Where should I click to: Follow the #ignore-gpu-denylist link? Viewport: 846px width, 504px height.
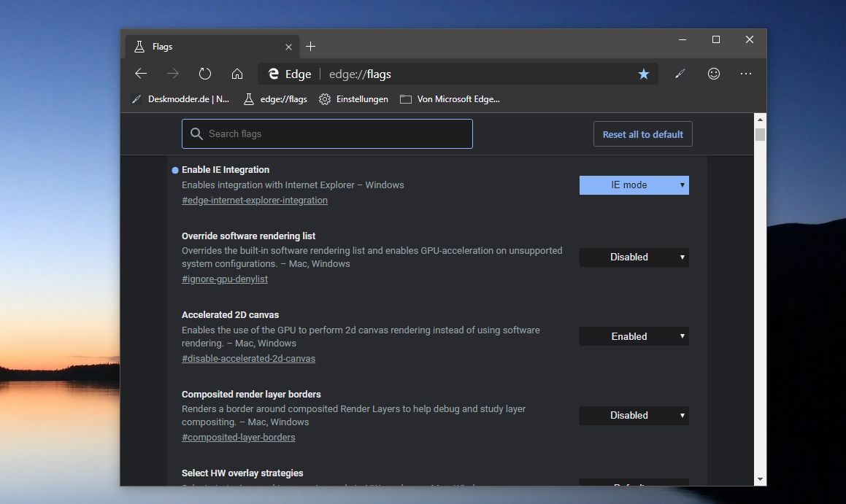coord(224,279)
